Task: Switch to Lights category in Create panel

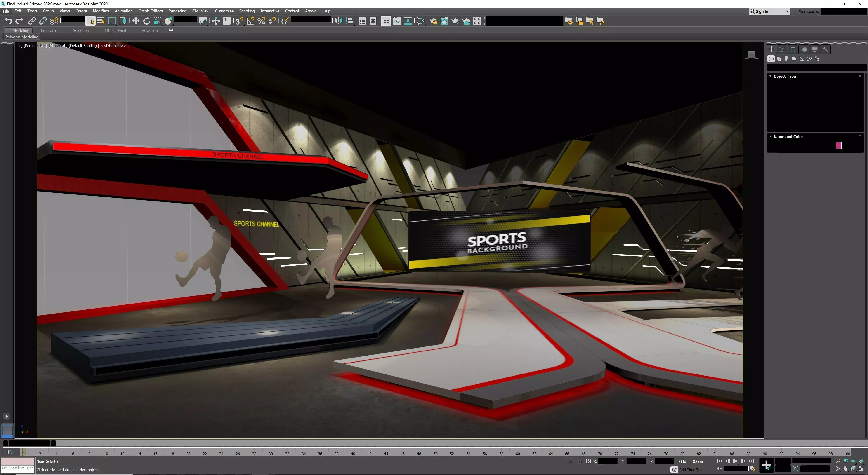Action: point(786,59)
